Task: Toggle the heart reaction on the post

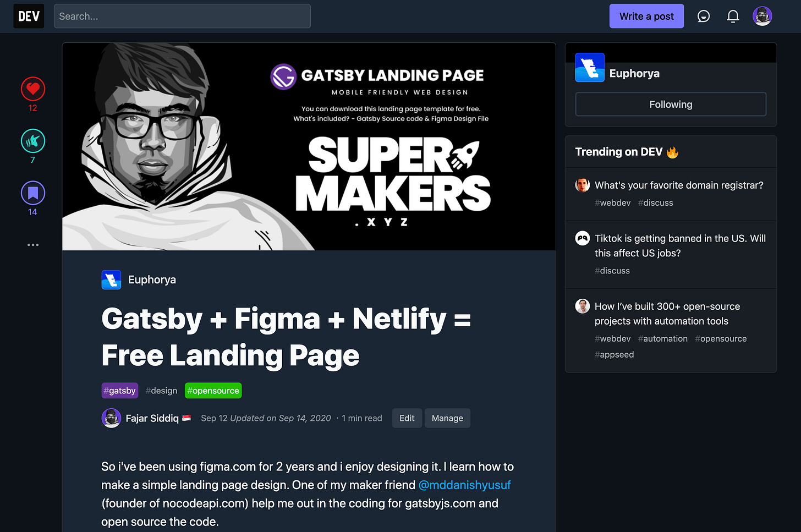Action: (x=33, y=89)
